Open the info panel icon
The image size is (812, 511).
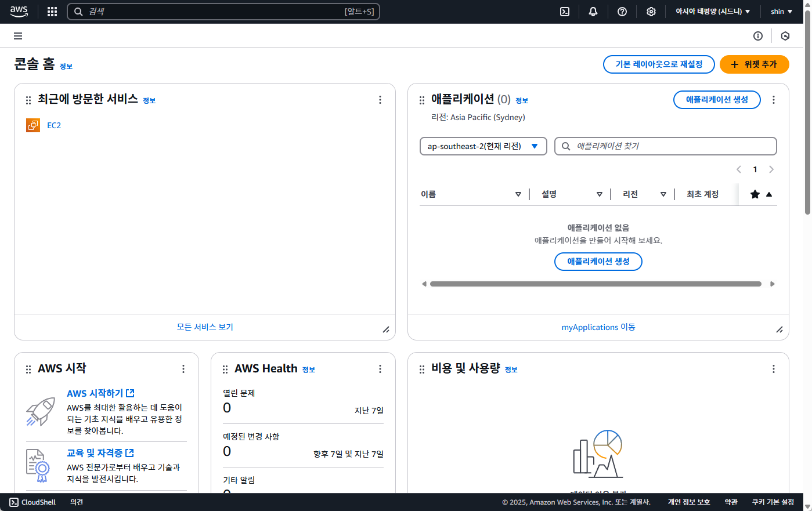(x=758, y=36)
